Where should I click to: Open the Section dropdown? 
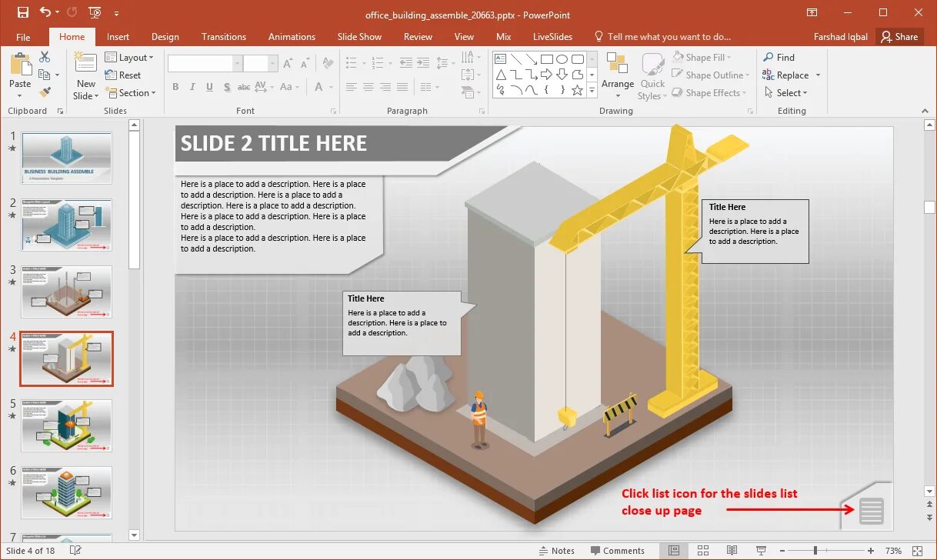[x=130, y=93]
